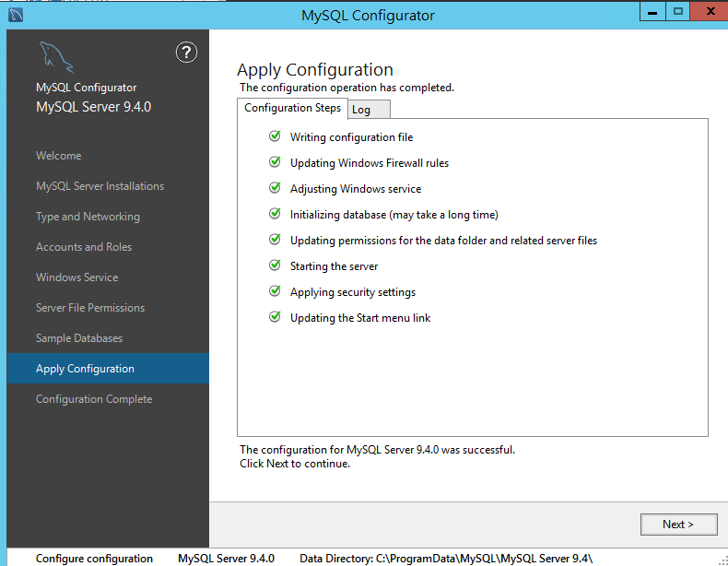Click 'Initializing database (may take a long time)' text
The height and width of the screenshot is (566, 728).
pyautogui.click(x=394, y=215)
